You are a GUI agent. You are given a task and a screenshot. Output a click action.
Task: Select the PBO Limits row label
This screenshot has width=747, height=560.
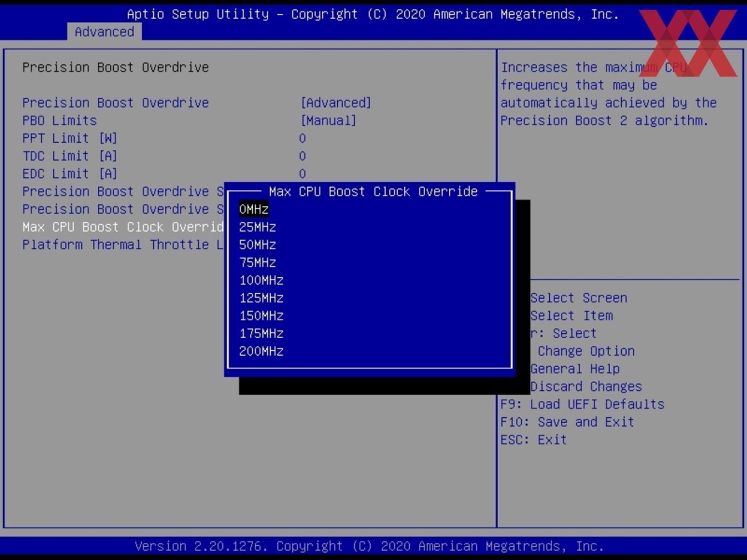(x=59, y=120)
